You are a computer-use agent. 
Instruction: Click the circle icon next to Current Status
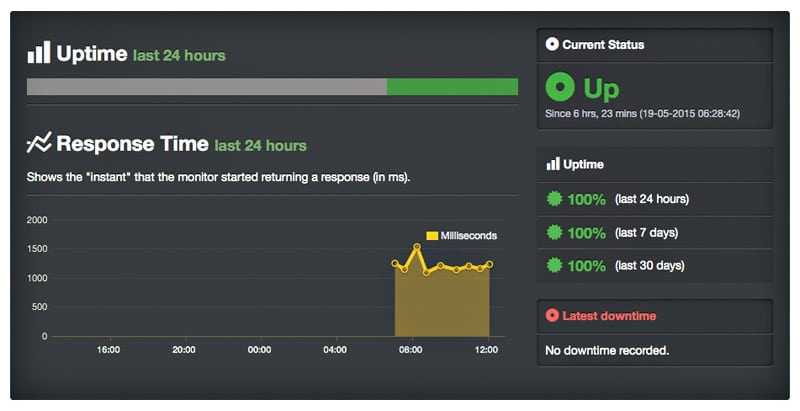[x=552, y=44]
